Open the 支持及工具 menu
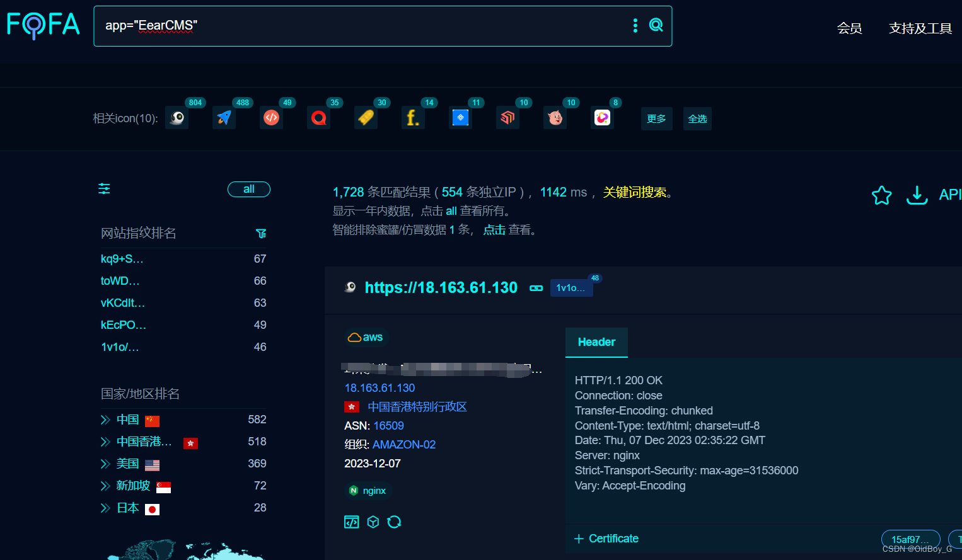Viewport: 962px width, 560px height. pyautogui.click(x=920, y=28)
